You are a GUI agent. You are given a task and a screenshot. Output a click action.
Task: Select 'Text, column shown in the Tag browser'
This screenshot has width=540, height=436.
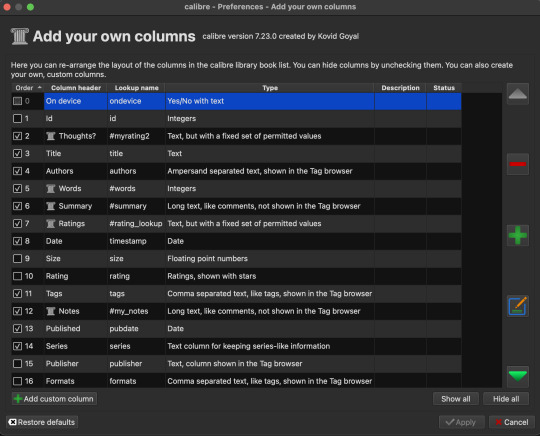[x=270, y=364]
